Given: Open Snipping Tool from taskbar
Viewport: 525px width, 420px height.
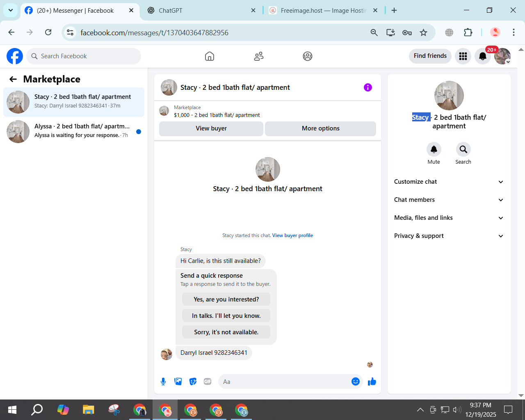Looking at the screenshot, I should (x=114, y=410).
